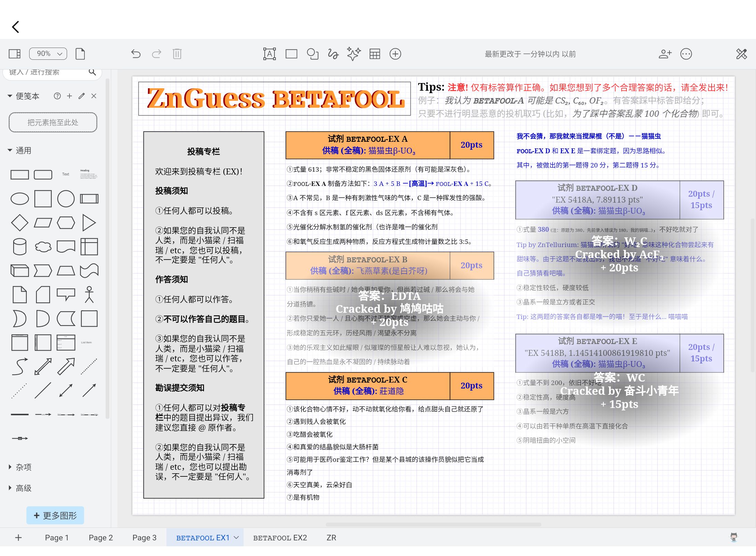Click the 更多图形 button
Viewport: 756px width, 556px height.
[55, 515]
